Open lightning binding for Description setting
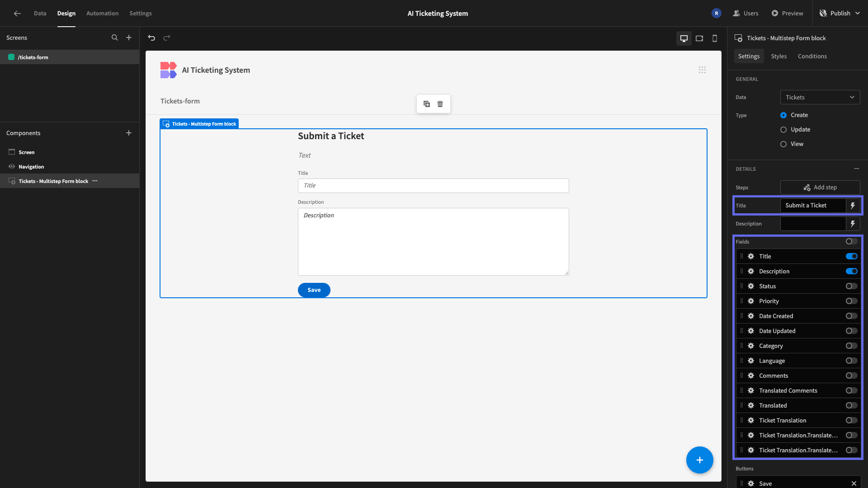Viewport: 868px width, 488px height. click(x=853, y=224)
